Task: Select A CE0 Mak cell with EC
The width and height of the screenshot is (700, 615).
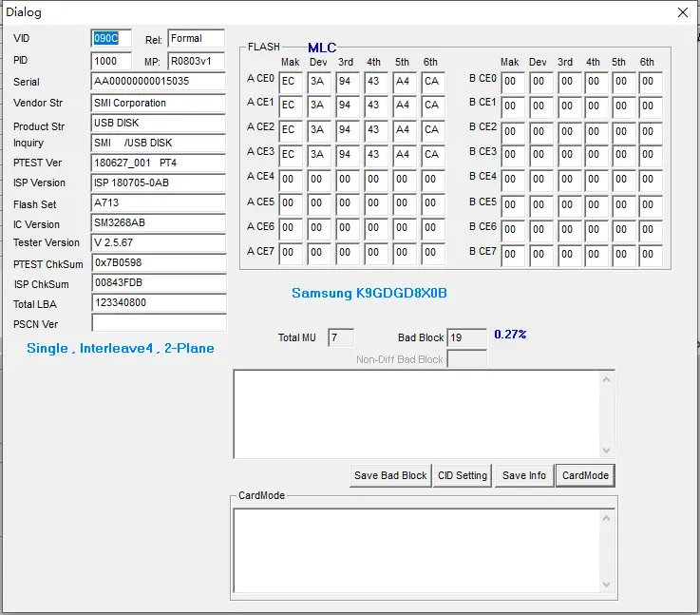Action: pos(291,82)
